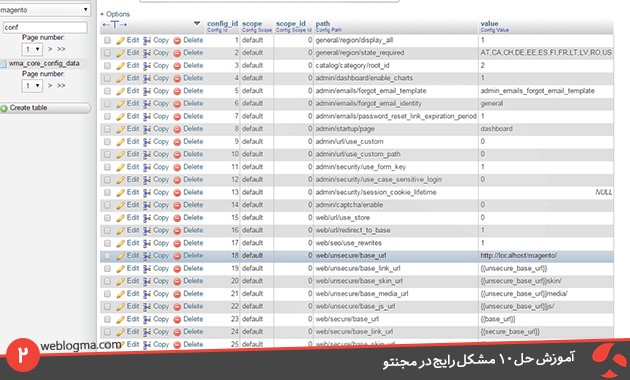630x380 pixels.
Task: Click the red Delete icon in row 18
Action: point(177,256)
